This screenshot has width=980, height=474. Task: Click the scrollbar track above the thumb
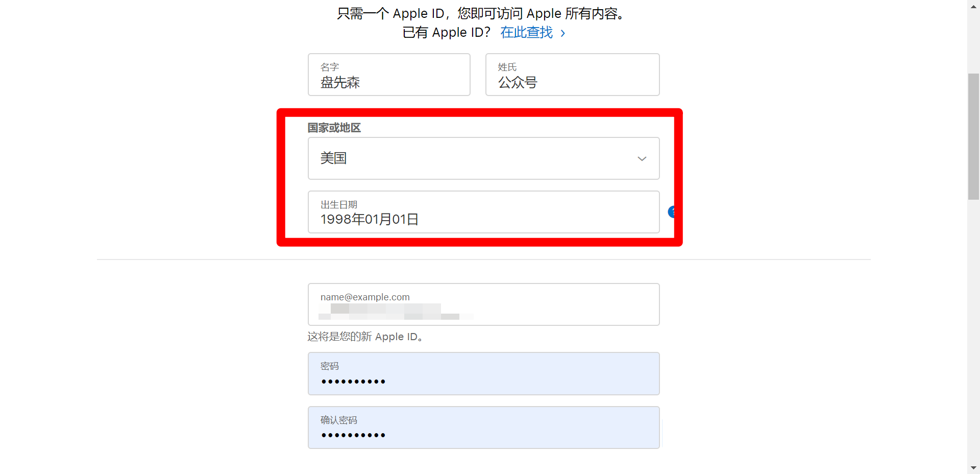(x=973, y=41)
